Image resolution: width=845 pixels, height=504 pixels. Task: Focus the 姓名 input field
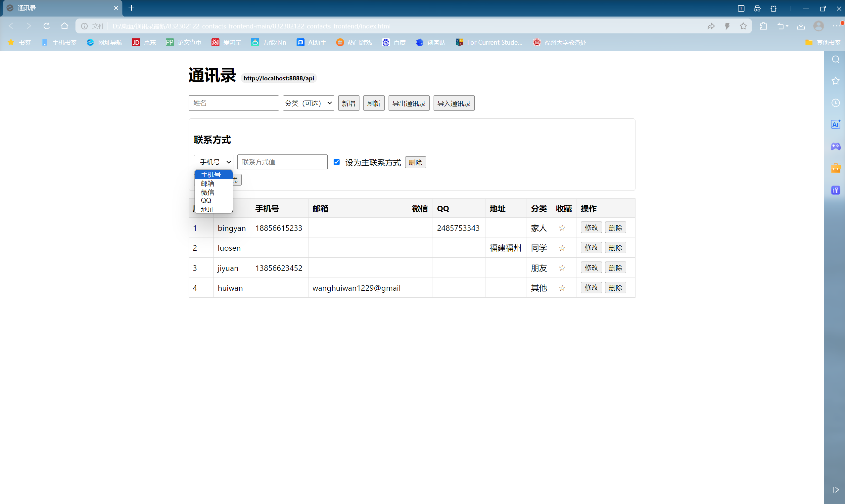pyautogui.click(x=234, y=103)
